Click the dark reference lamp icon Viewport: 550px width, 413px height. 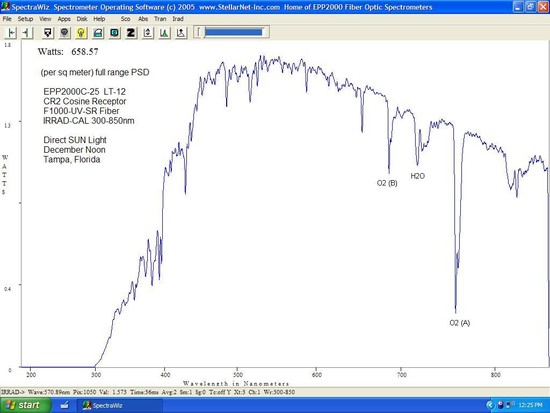[x=64, y=33]
